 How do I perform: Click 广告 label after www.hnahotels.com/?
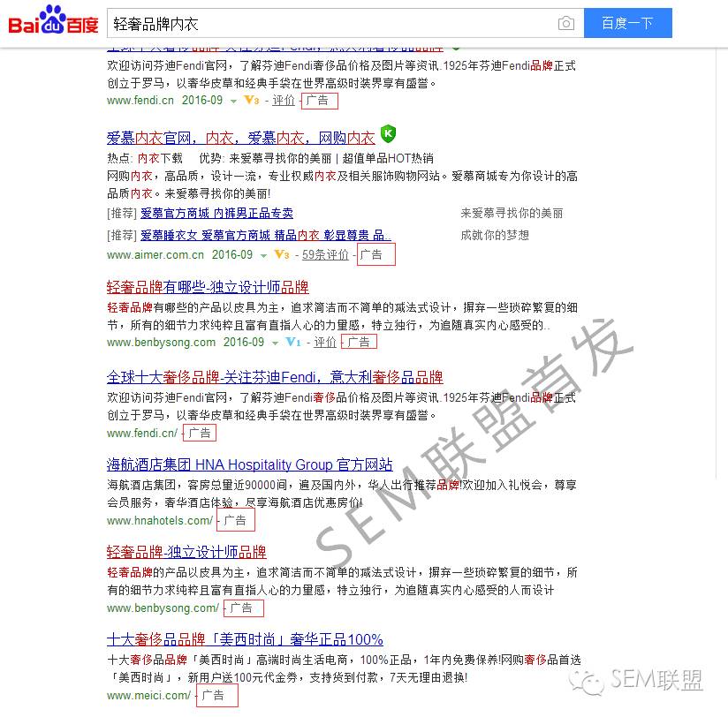click(236, 520)
